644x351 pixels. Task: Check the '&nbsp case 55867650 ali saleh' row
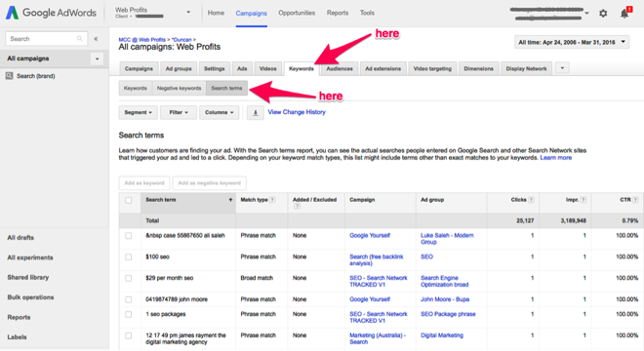[129, 236]
